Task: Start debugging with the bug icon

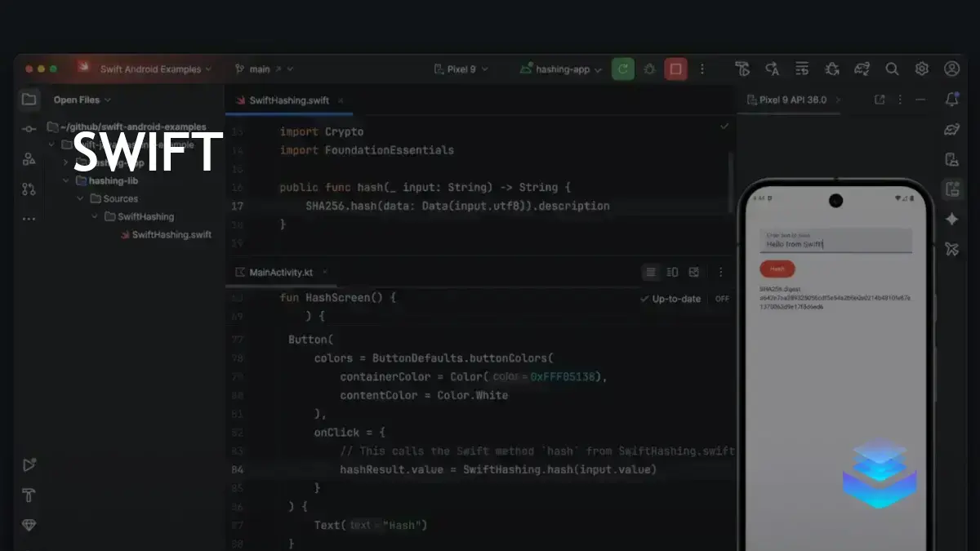Action: (x=649, y=69)
